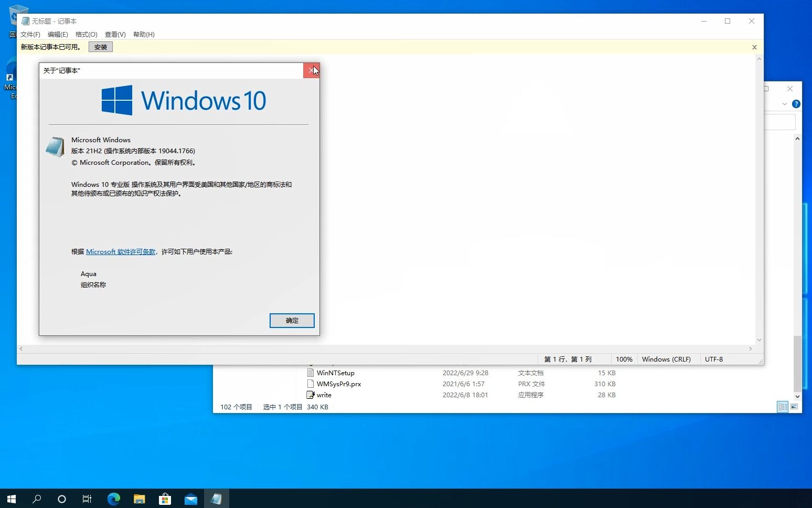
Task: Expand Explorer ribbon chevron
Action: [x=785, y=104]
